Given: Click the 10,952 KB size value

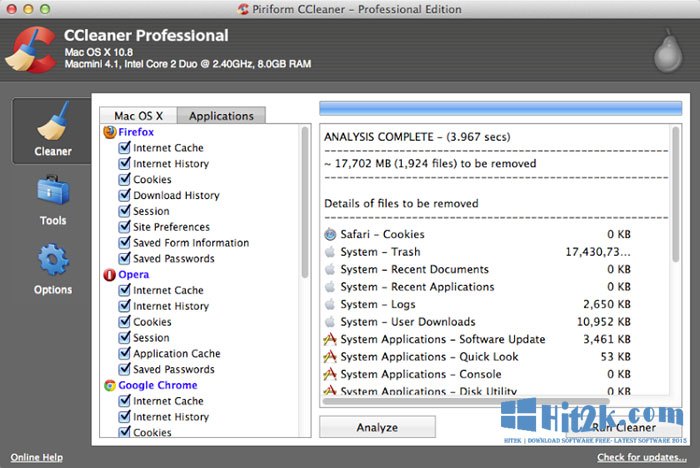Looking at the screenshot, I should [604, 322].
